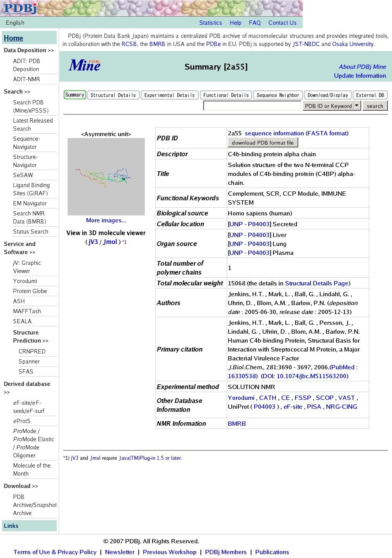
Task: Open the SCOP database link
Action: [325, 398]
